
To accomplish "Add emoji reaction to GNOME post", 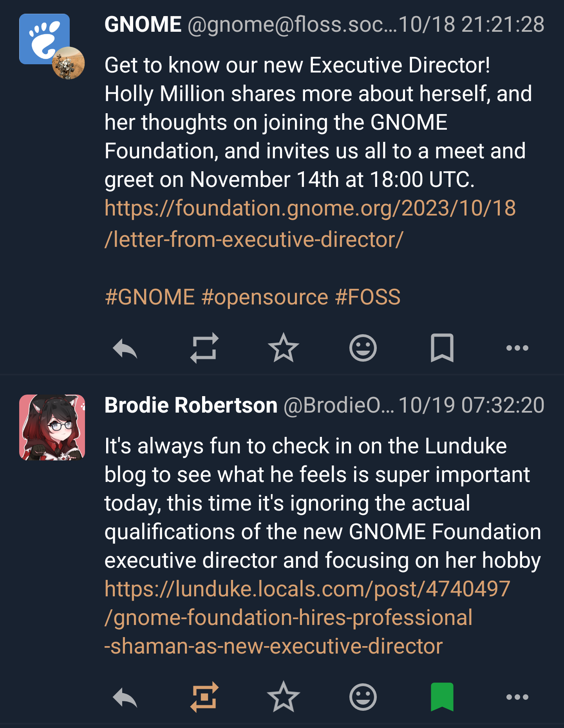I will [363, 348].
